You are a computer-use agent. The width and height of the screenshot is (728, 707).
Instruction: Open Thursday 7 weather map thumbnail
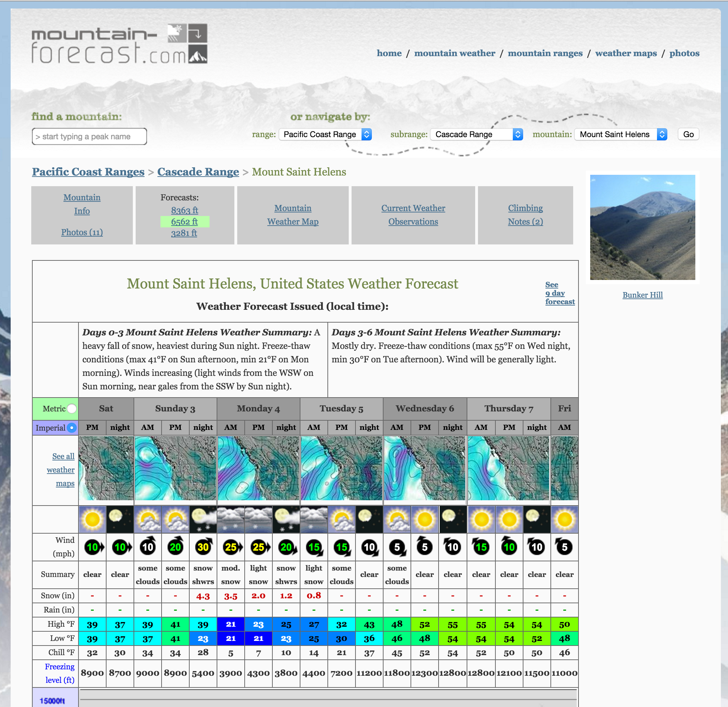509,468
